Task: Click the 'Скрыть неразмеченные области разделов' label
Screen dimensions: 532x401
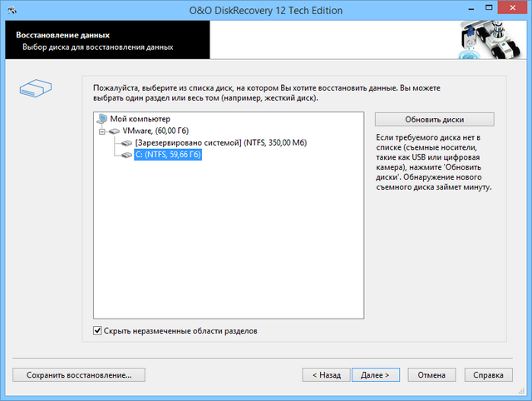Action: pyautogui.click(x=180, y=331)
